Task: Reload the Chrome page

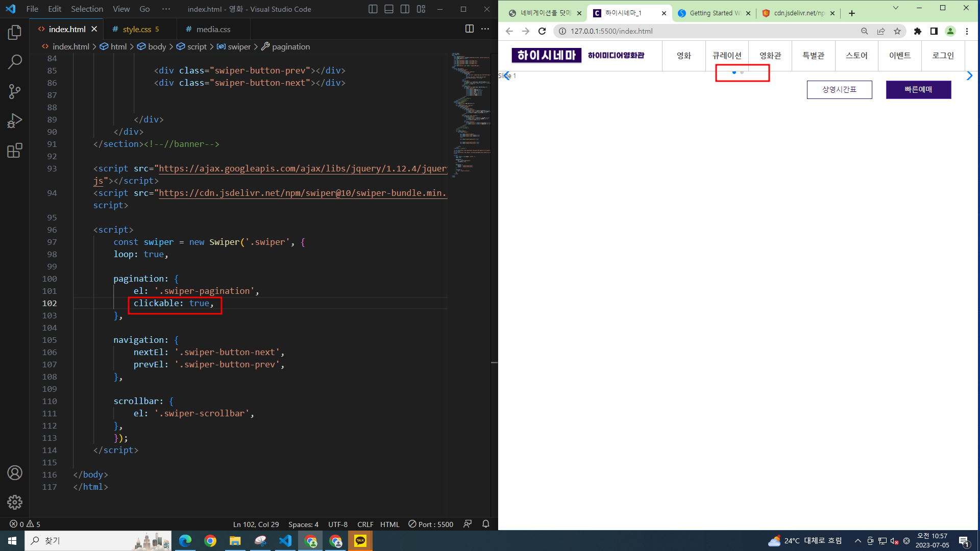Action: [542, 31]
